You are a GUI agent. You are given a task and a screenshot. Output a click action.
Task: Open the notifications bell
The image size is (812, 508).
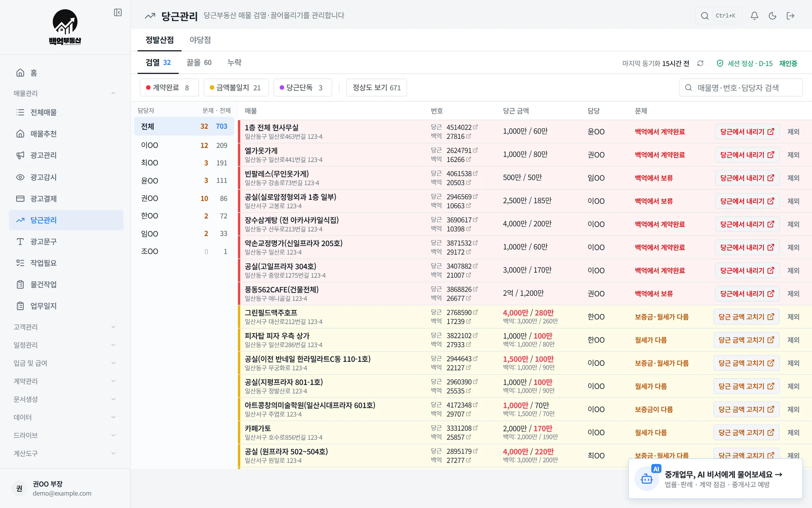point(754,16)
